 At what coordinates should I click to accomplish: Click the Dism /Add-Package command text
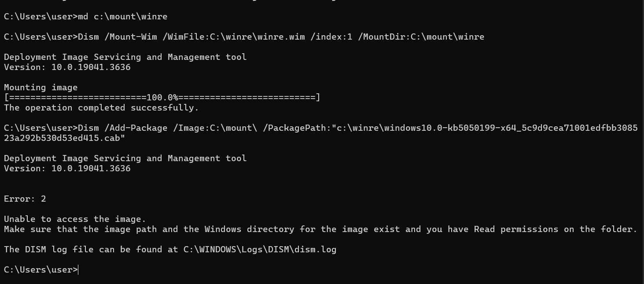coord(123,128)
